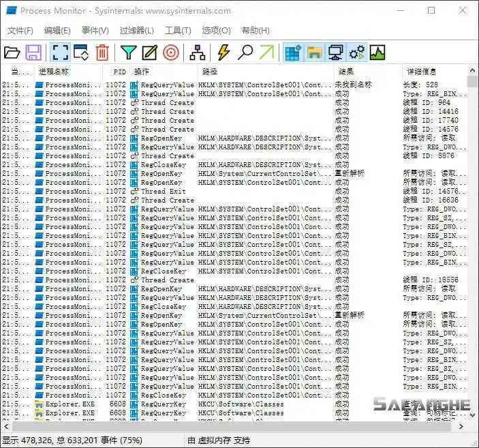479x448 pixels.
Task: Open the 过滤器(L) menu
Action: click(x=136, y=30)
